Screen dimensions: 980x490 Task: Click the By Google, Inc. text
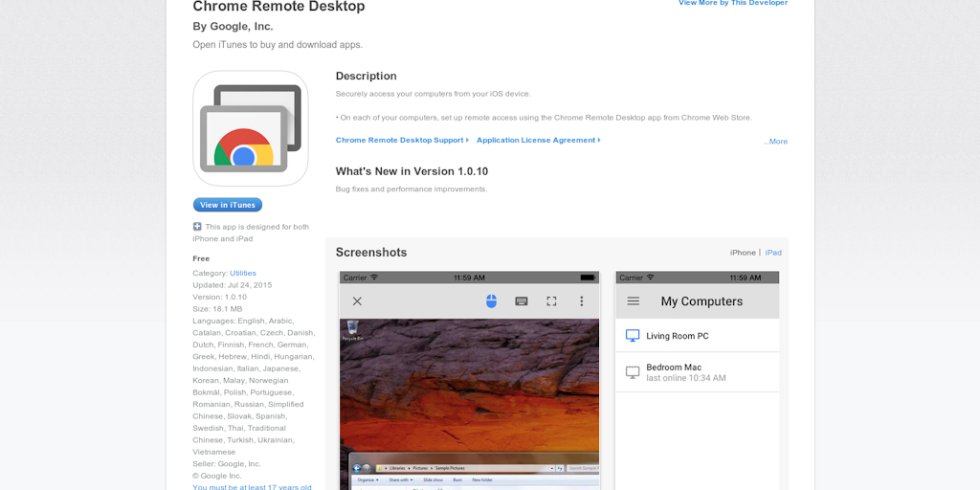coord(234,26)
